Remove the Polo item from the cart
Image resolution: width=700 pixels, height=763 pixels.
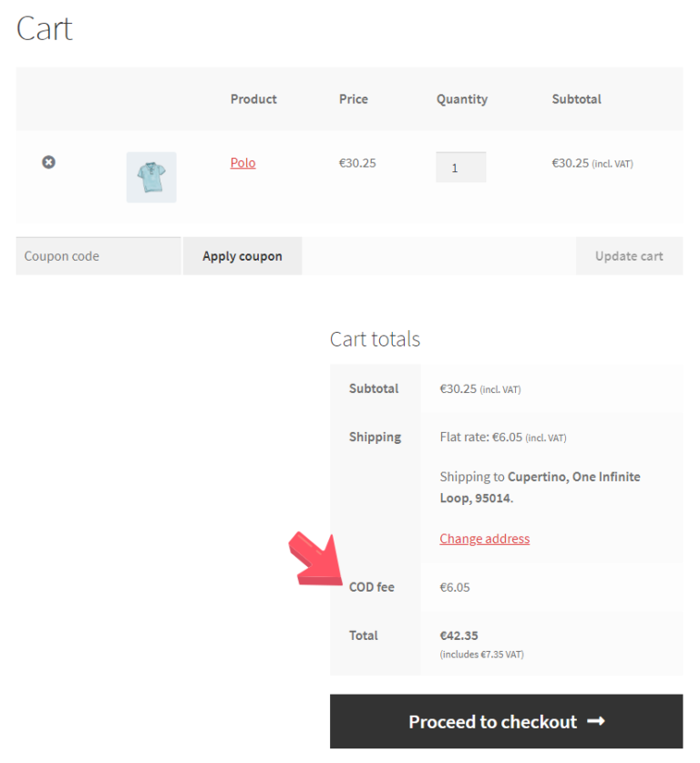pos(48,162)
